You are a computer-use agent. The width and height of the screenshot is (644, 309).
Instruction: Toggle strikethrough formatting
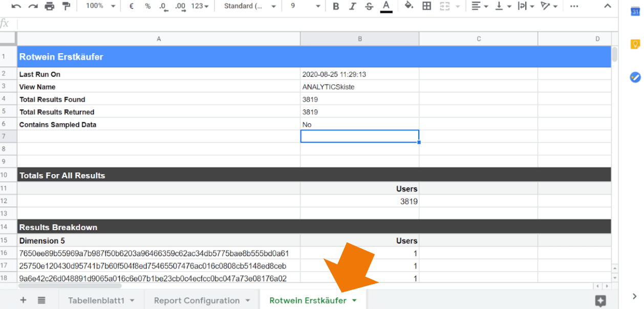(x=369, y=6)
